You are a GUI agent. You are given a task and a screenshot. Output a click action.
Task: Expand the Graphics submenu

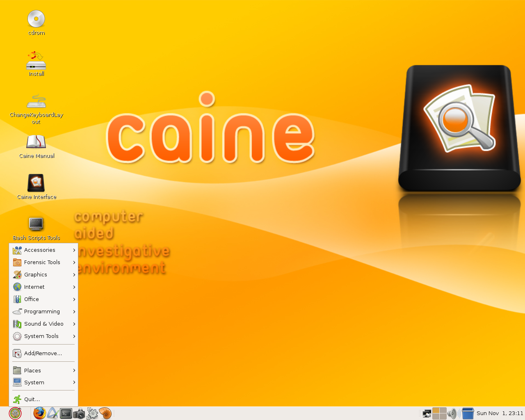pyautogui.click(x=44, y=275)
